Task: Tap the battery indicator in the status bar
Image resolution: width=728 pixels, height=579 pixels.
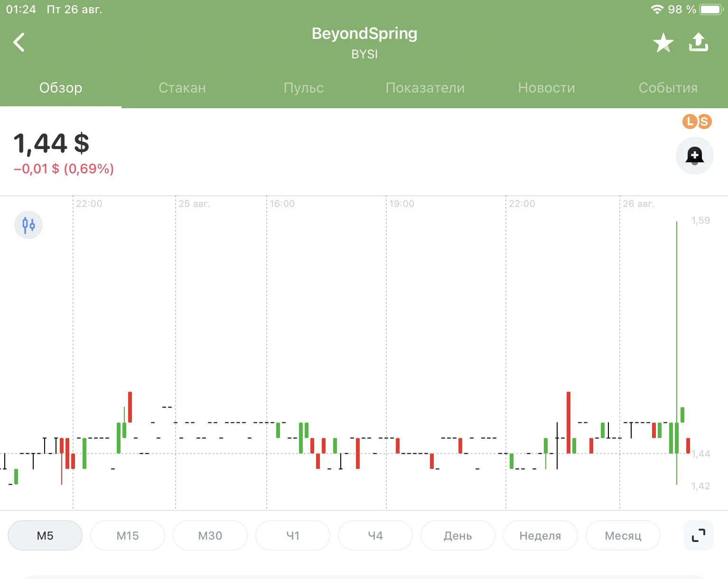Action: tap(711, 9)
